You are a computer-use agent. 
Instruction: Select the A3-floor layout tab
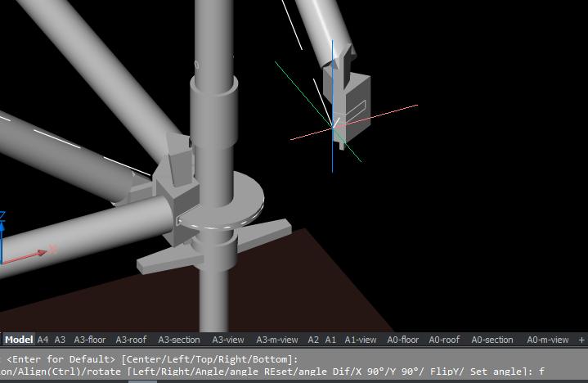coord(90,340)
